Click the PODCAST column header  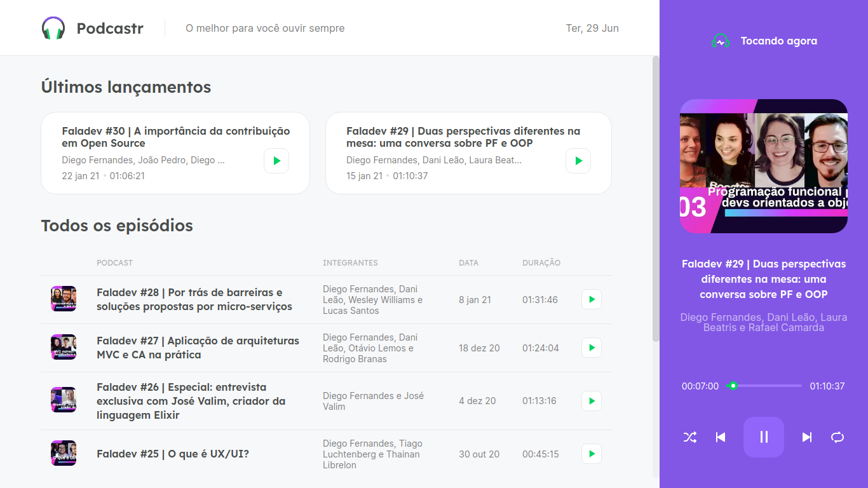click(115, 262)
